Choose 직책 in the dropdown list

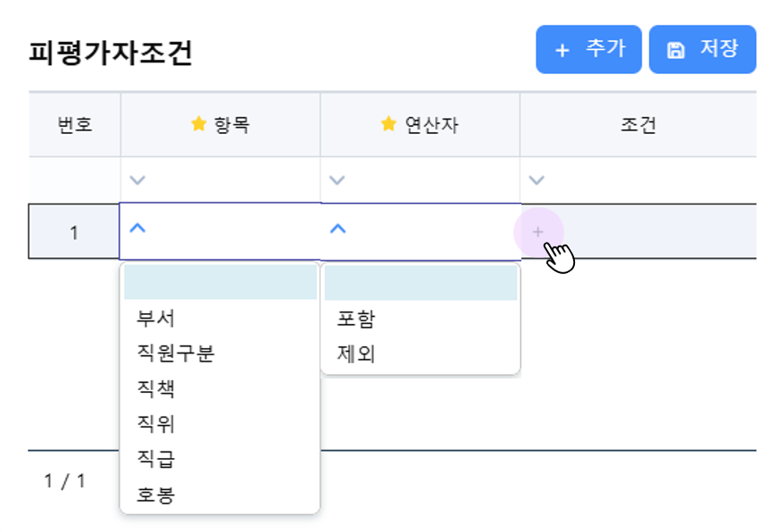coord(155,389)
